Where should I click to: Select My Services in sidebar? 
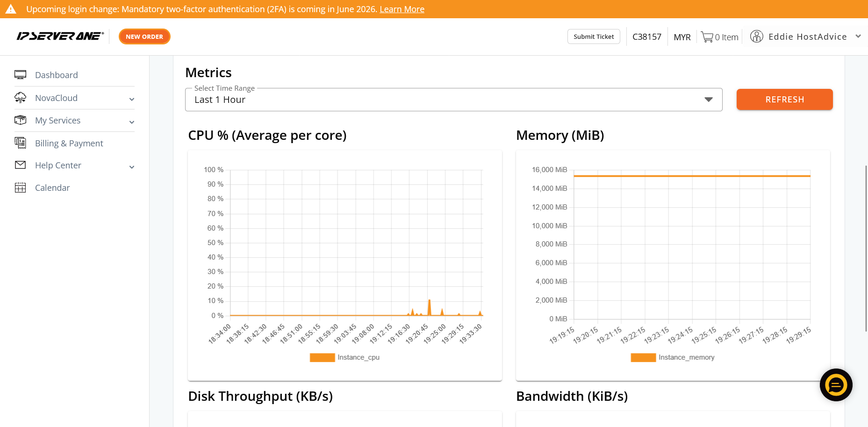(57, 120)
